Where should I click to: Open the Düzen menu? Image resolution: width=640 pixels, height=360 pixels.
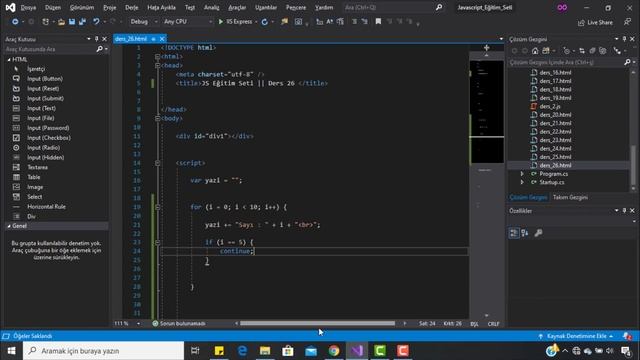(x=53, y=7)
